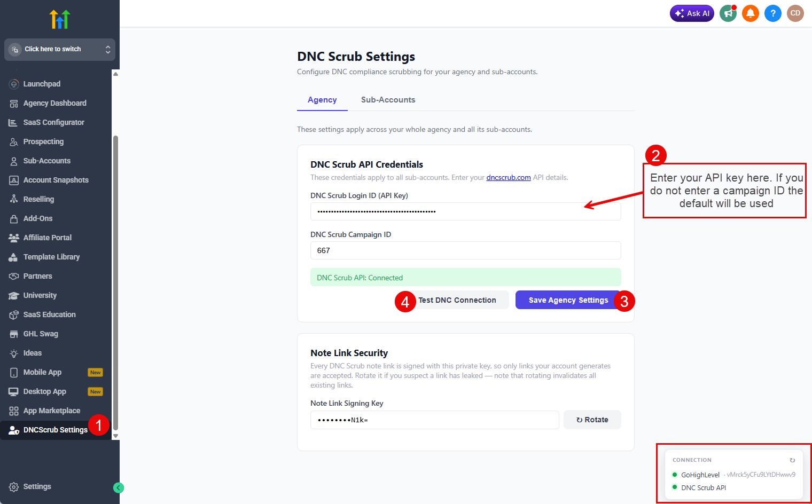Open Agency Dashboard from the sidebar
This screenshot has width=812, height=504.
[x=55, y=103]
